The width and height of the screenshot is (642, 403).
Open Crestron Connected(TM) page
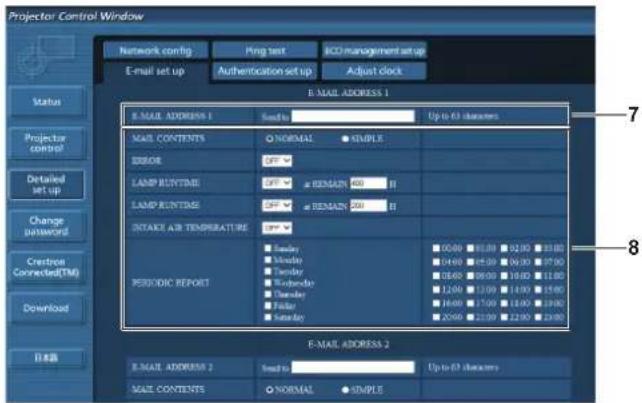tap(47, 267)
